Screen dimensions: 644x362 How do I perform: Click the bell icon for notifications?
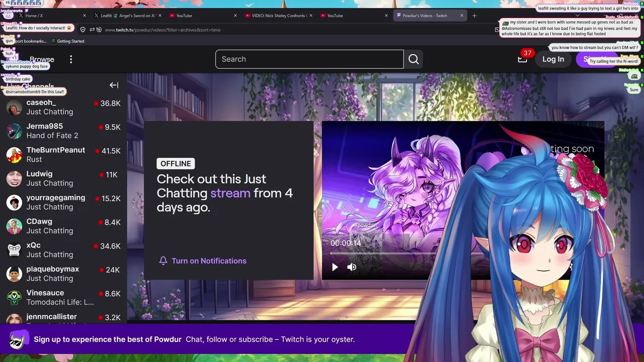163,260
